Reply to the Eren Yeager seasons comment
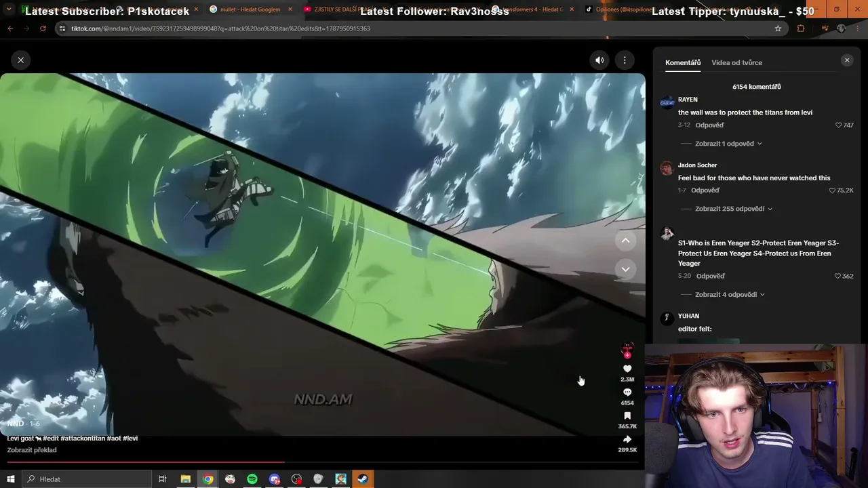The width and height of the screenshot is (868, 488). click(x=711, y=277)
